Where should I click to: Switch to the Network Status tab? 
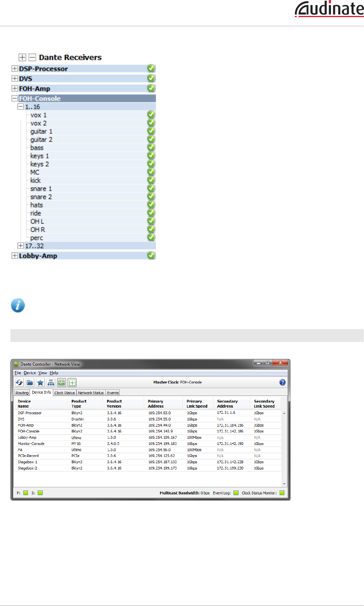click(x=91, y=393)
